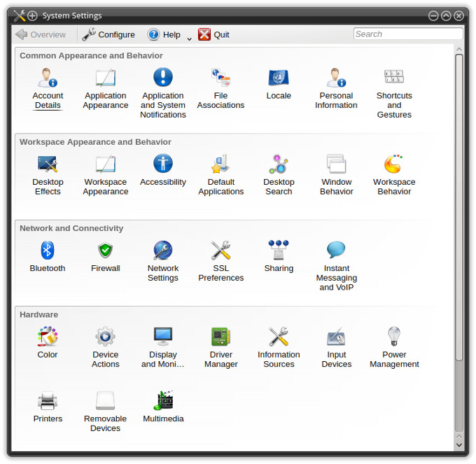Click the scrollbar up arrow
This screenshot has height=464, width=476.
pos(459,50)
